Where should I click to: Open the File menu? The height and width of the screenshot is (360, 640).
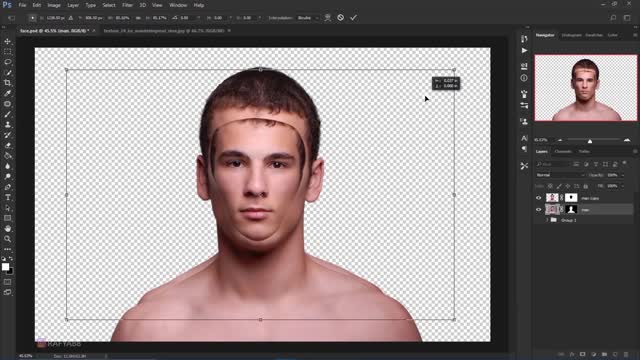pos(22,5)
